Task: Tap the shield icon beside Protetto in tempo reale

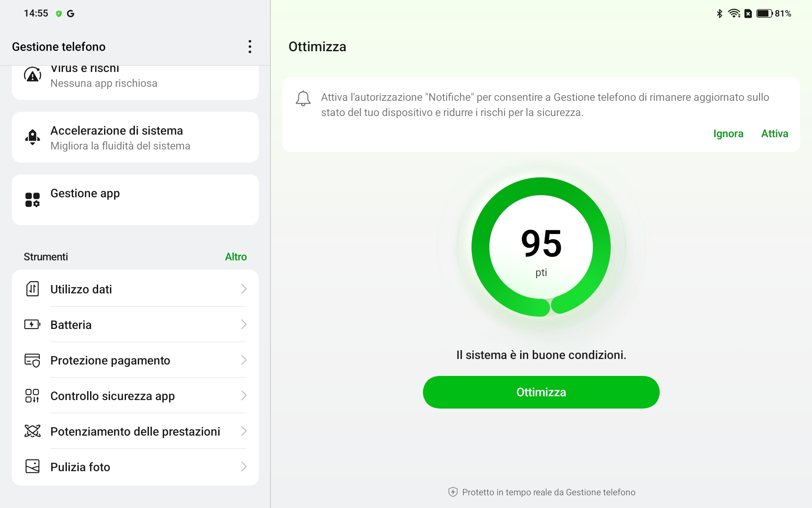Action: coord(453,492)
